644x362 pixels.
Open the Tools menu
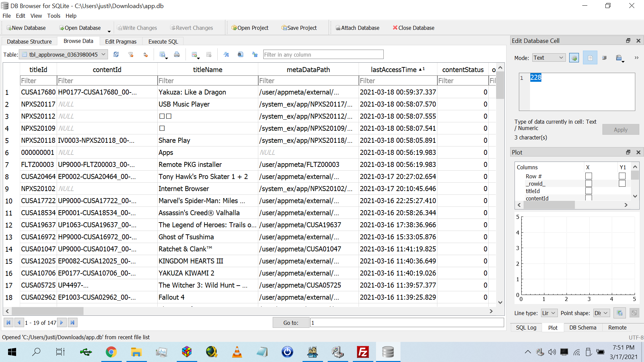click(x=54, y=16)
